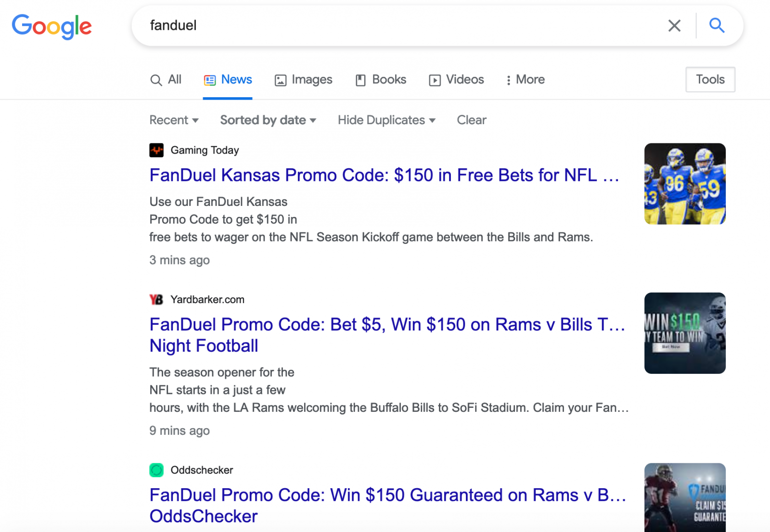Click the Oddschecker source name
This screenshot has width=770, height=532.
coord(202,470)
